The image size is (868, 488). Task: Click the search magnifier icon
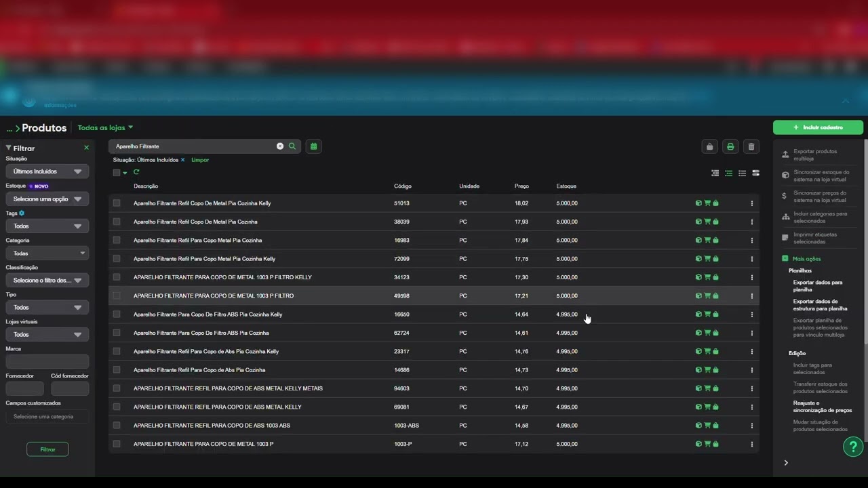tap(292, 146)
